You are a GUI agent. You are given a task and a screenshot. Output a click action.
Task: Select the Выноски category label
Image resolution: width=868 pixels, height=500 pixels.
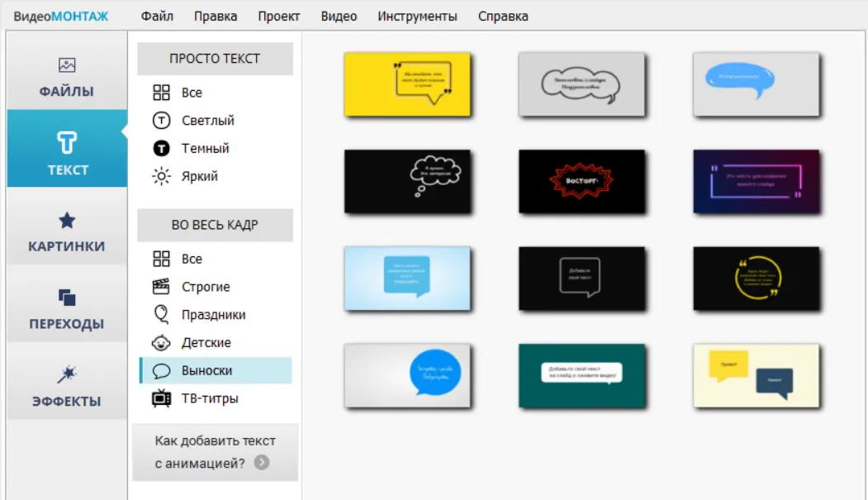tap(207, 370)
